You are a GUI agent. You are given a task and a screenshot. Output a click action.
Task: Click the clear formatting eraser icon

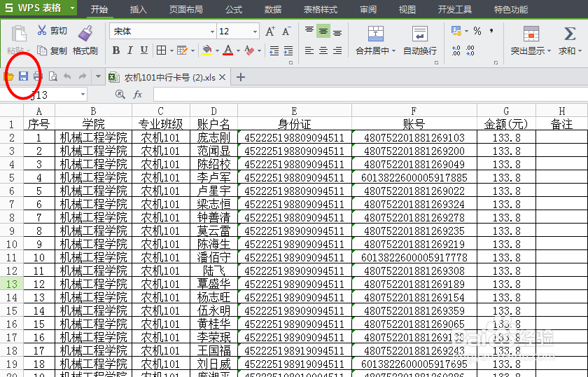(x=249, y=50)
